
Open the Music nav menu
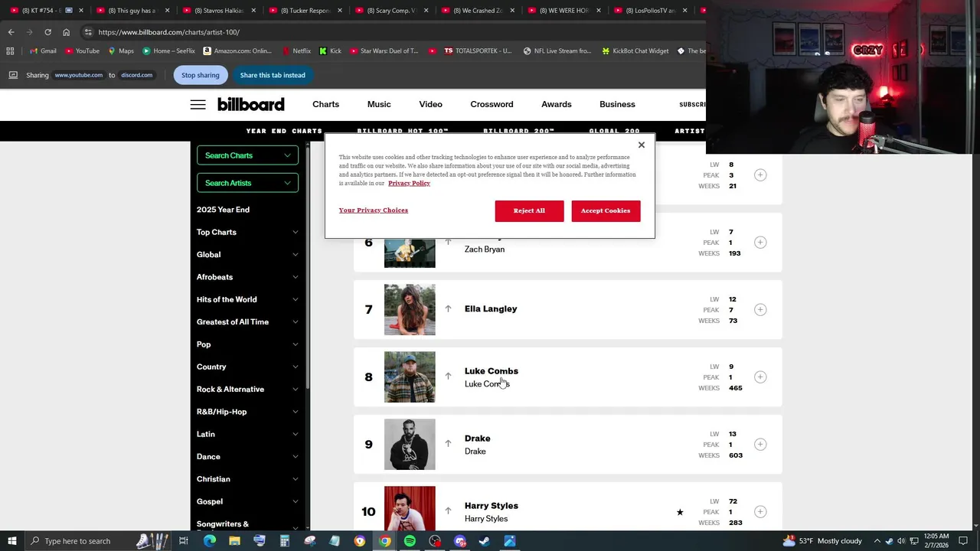379,104
